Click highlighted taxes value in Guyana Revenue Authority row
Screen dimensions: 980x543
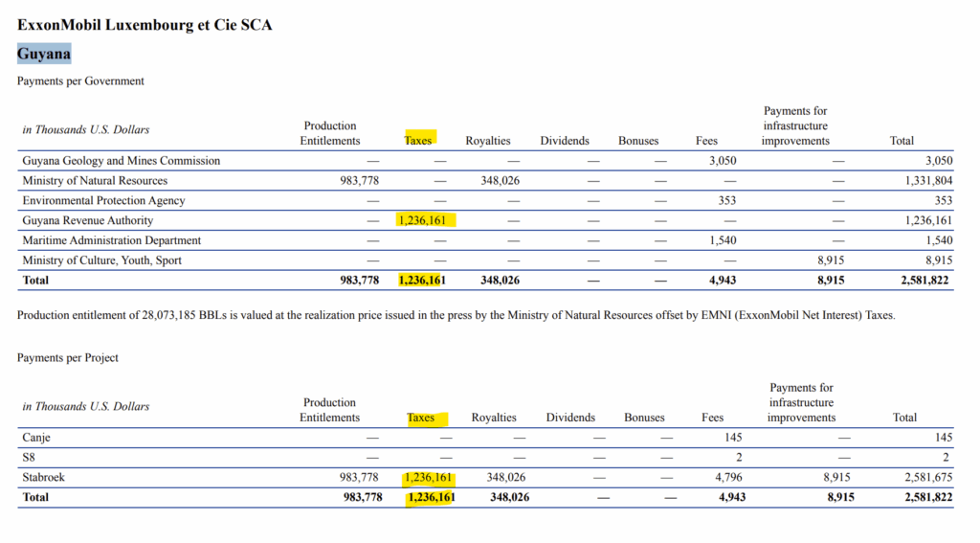coord(426,220)
